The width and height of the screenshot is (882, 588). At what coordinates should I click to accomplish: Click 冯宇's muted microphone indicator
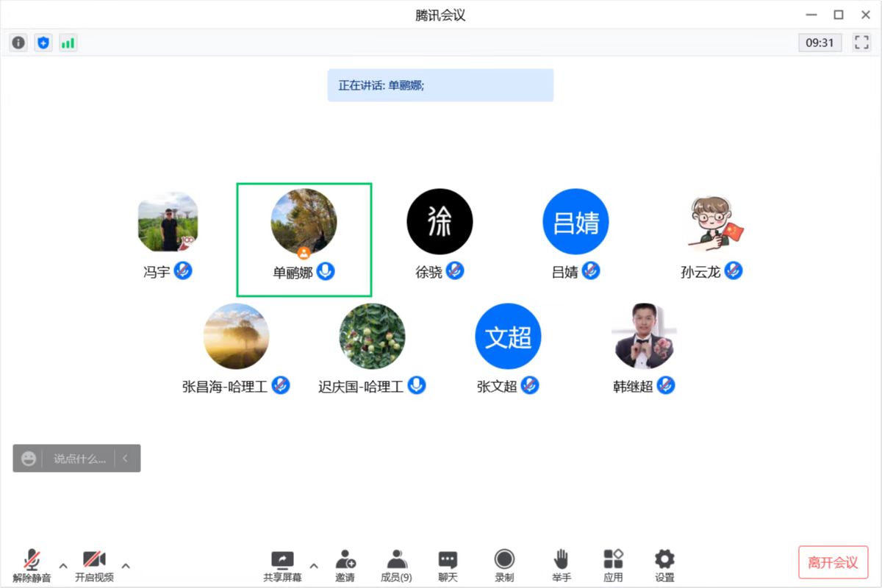(x=183, y=271)
